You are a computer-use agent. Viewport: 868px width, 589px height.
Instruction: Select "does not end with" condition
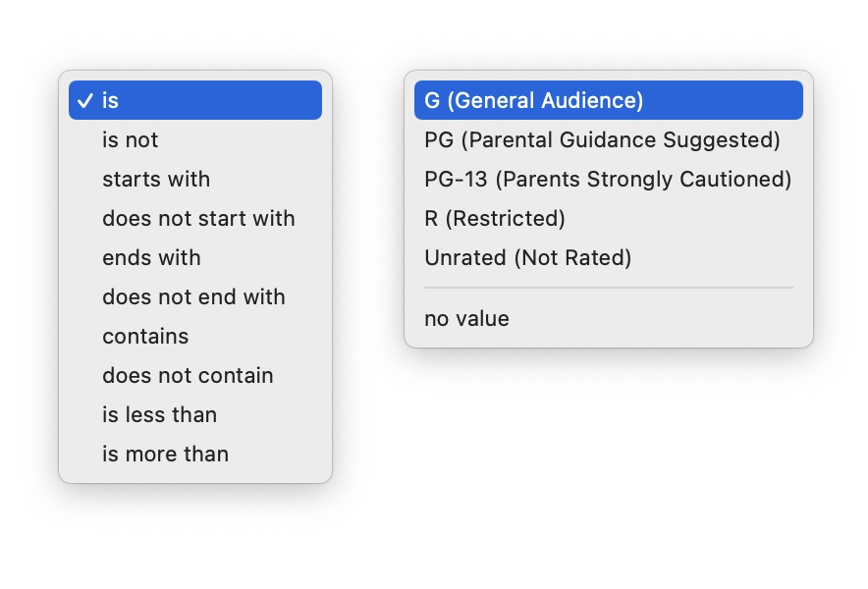point(193,296)
